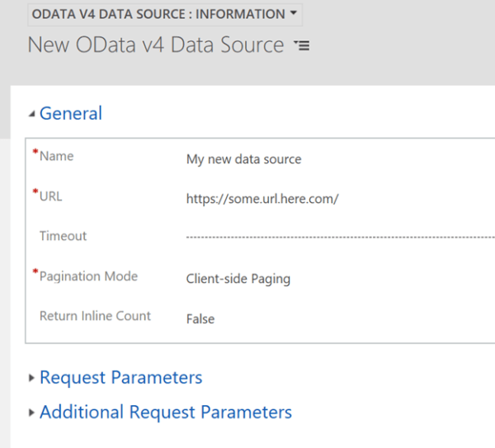Click the New OData v4 Data Source title
Image resolution: width=495 pixels, height=448 pixels.
[156, 45]
